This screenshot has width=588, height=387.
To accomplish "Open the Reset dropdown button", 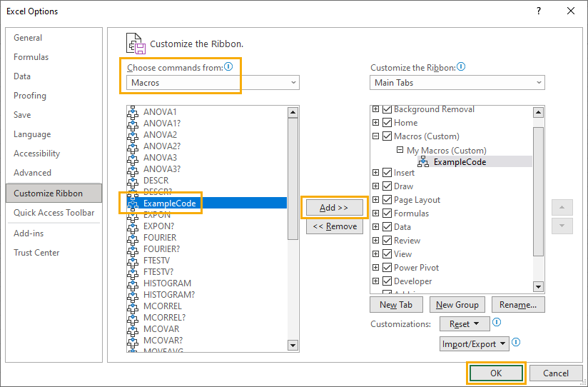I will coord(465,324).
